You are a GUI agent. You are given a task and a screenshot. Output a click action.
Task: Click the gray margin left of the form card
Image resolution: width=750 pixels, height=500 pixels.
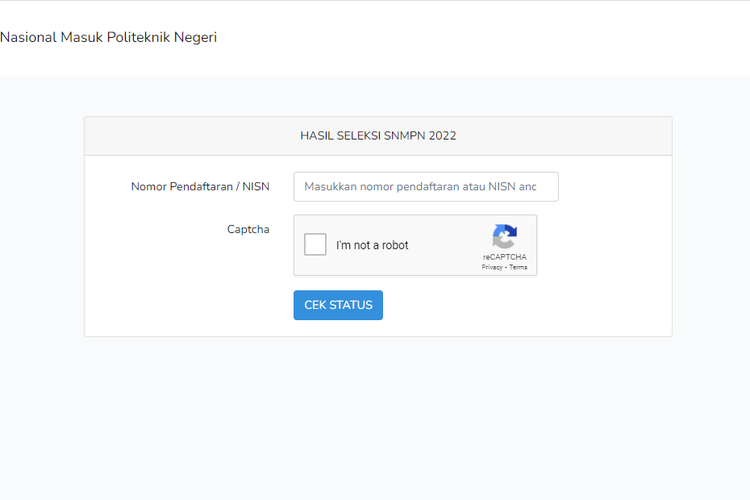(x=42, y=230)
